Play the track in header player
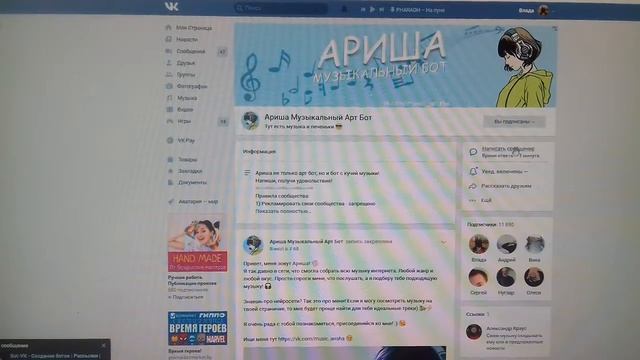The height and width of the screenshot is (360, 640). point(372,9)
